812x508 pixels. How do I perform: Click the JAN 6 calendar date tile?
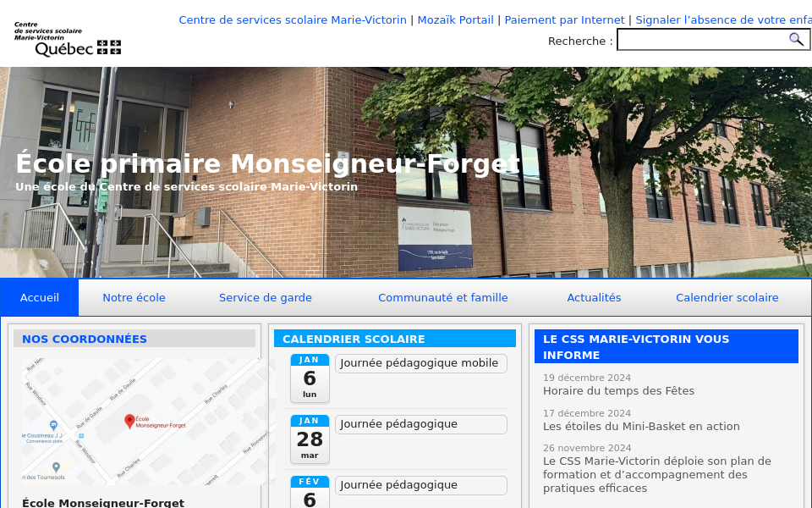tap(310, 378)
